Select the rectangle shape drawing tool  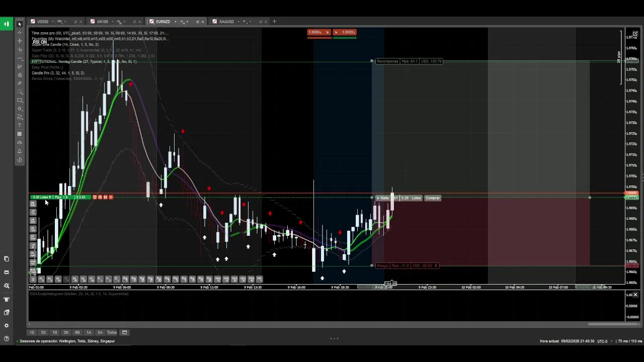pyautogui.click(x=20, y=100)
